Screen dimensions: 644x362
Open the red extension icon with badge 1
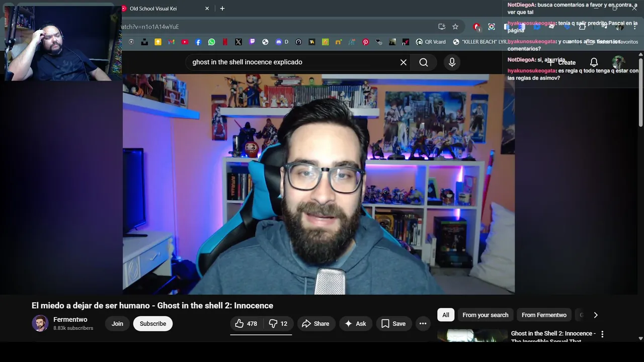click(x=477, y=27)
